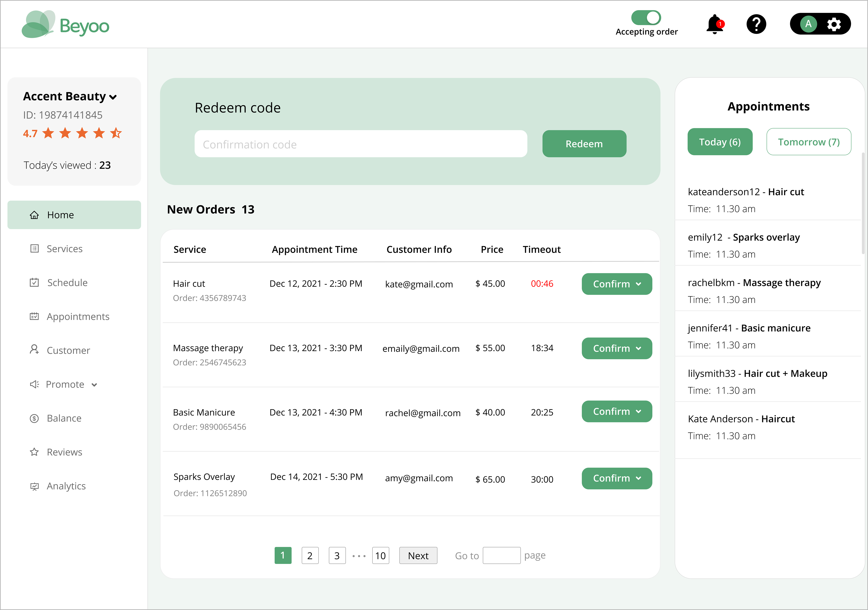Open Analytics in sidebar
The image size is (868, 610).
point(66,486)
